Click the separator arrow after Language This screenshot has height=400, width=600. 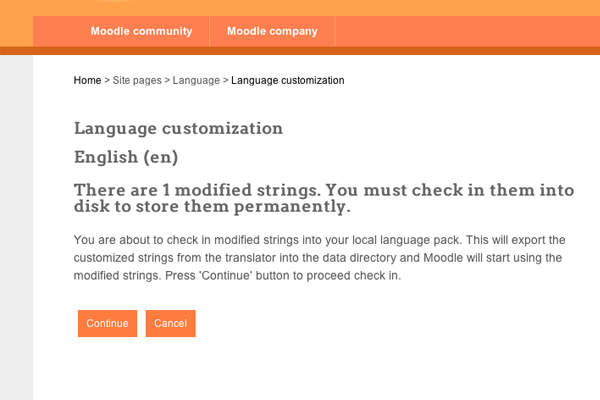(x=225, y=80)
